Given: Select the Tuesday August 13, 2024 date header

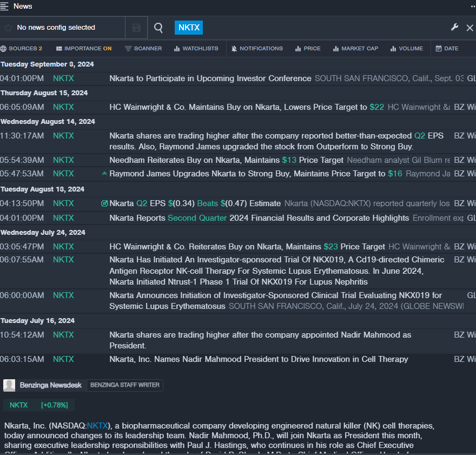Looking at the screenshot, I should point(43,189).
